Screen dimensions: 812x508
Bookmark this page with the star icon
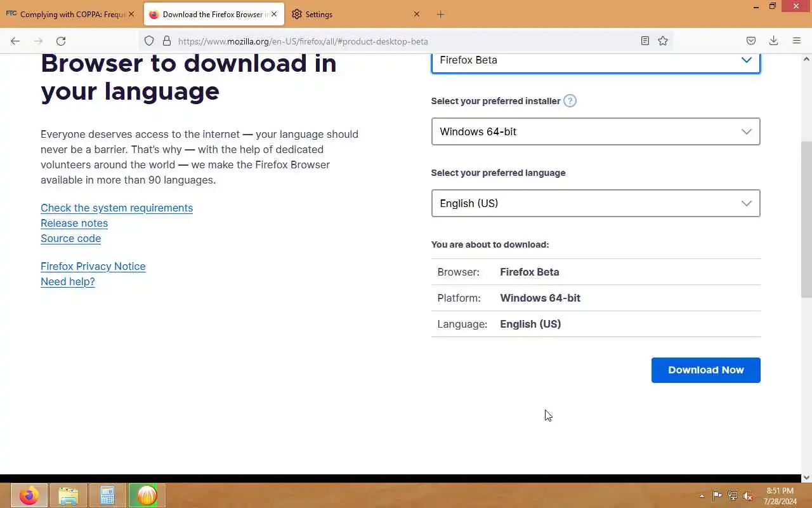coord(663,41)
